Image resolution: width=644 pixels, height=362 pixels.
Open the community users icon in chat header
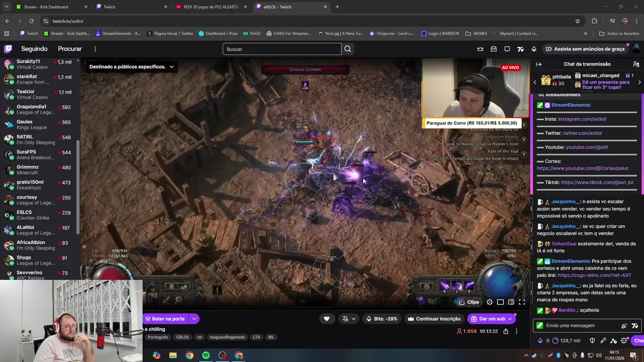[636, 64]
